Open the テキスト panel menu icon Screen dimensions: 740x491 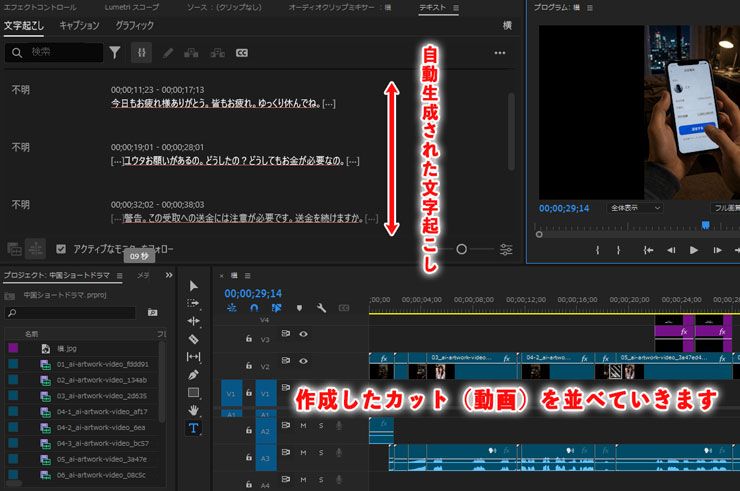point(455,8)
